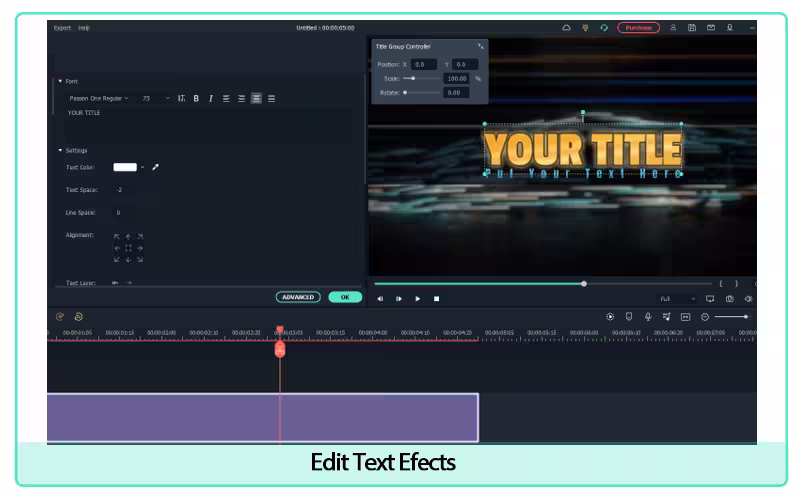Click the white Text Color swatch
Viewport: 800px width, 498px height.
[125, 167]
